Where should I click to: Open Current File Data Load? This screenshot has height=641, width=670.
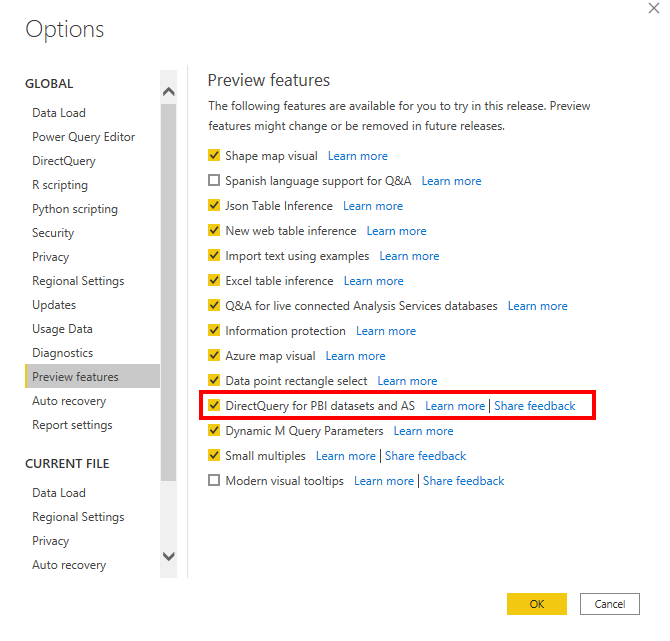coord(59,493)
